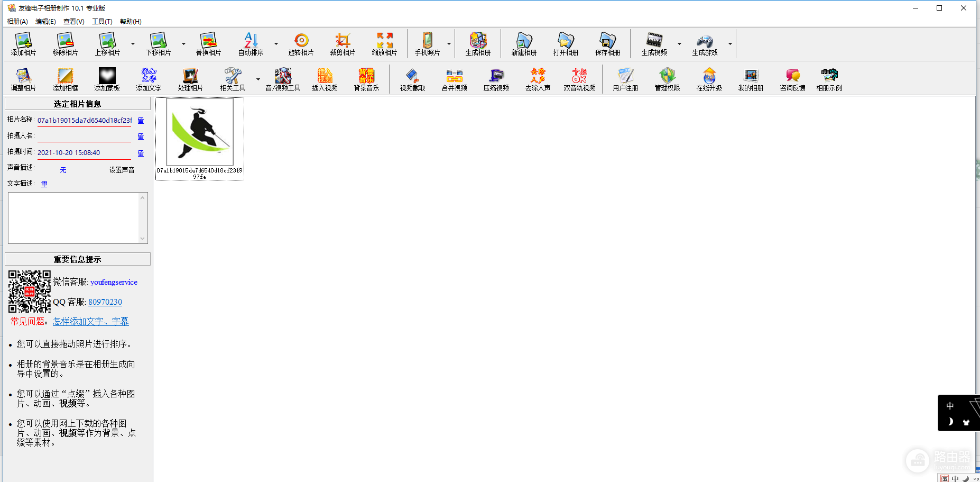980x482 pixels.
Task: Click the 咨询反馈 (feedback) icon
Action: 792,79
